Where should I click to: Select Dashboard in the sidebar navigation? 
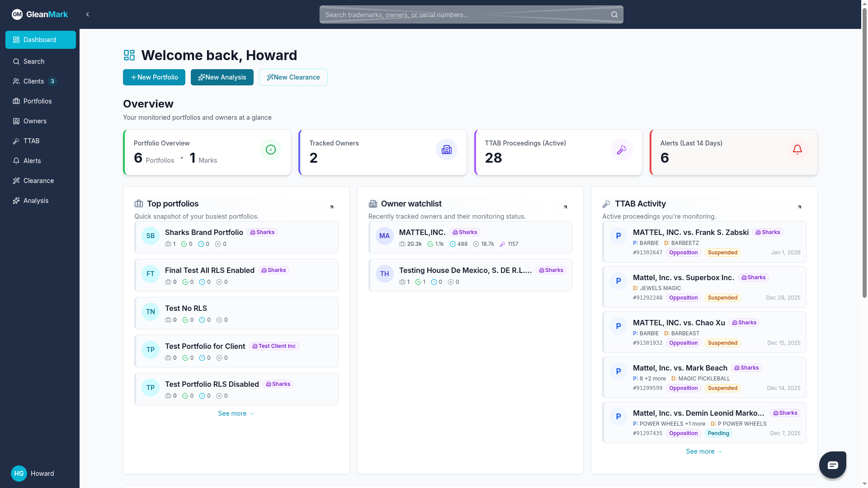pos(40,40)
